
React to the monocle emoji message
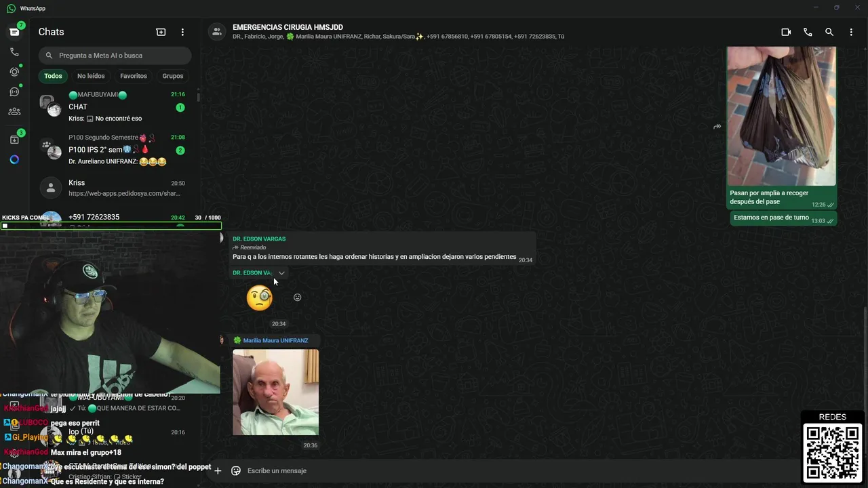click(x=297, y=298)
